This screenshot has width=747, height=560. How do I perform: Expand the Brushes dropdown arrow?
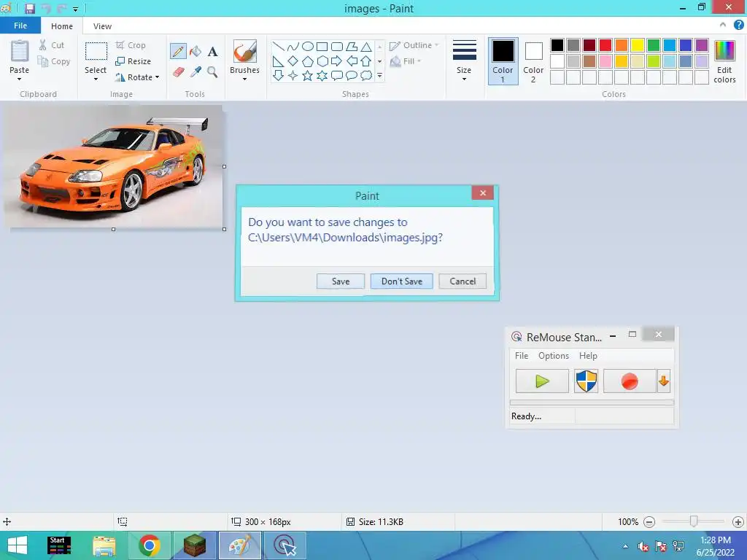tap(245, 79)
